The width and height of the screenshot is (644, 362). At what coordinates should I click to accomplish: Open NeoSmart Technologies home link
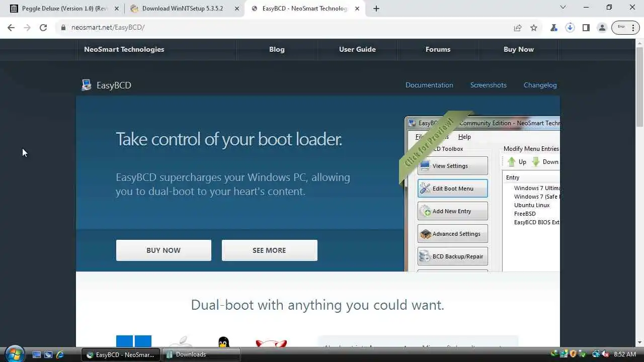click(x=124, y=49)
